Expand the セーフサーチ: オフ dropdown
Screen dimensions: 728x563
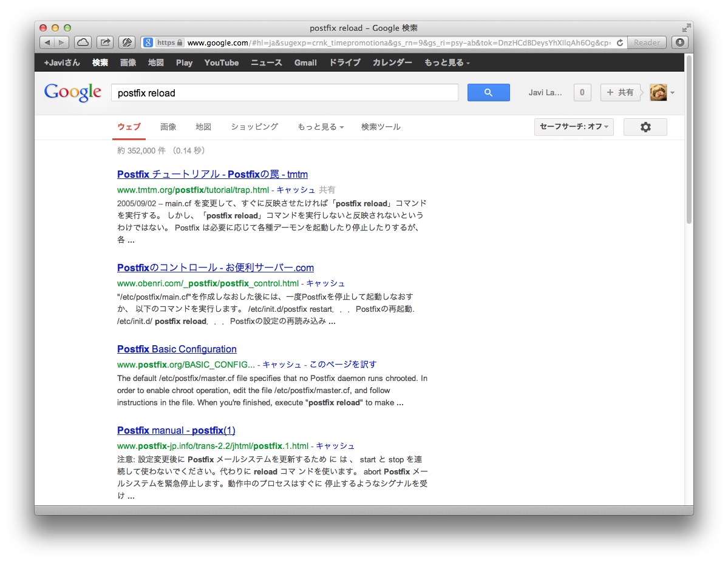pos(574,127)
